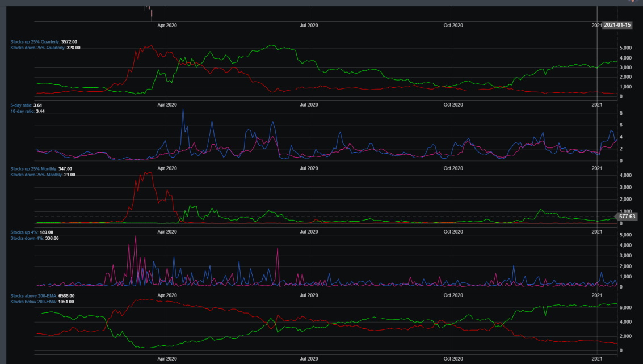This screenshot has height=364, width=643.
Task: Select the '5-day ratio: 3.61' legend entry
Action: point(26,105)
